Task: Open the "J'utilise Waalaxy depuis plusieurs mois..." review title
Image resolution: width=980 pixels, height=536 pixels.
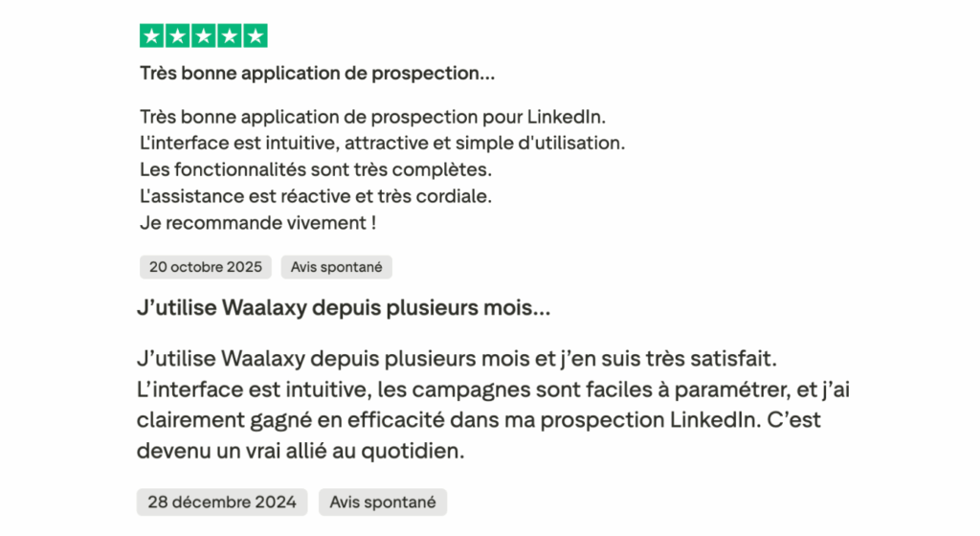Action: point(345,309)
